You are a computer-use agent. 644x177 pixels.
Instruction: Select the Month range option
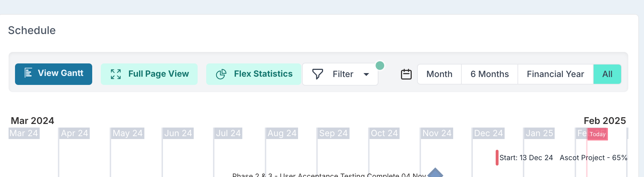tap(439, 74)
